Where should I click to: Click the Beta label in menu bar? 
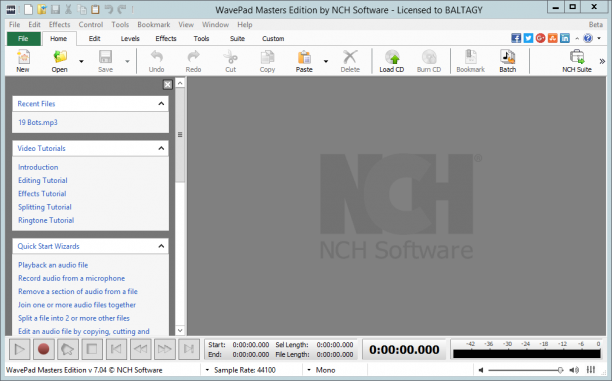(596, 25)
